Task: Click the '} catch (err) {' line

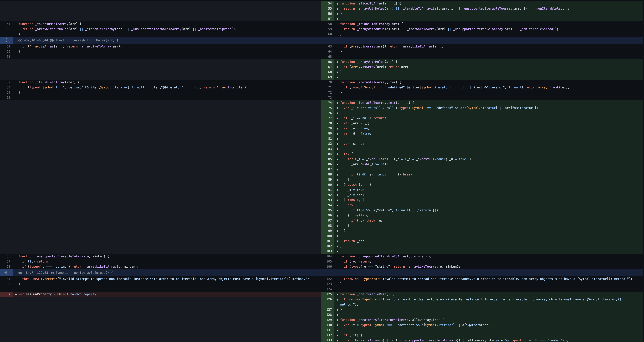Action: [x=357, y=185]
